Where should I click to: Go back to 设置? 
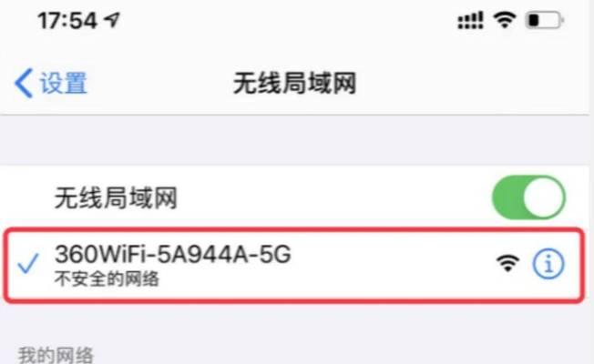point(51,83)
